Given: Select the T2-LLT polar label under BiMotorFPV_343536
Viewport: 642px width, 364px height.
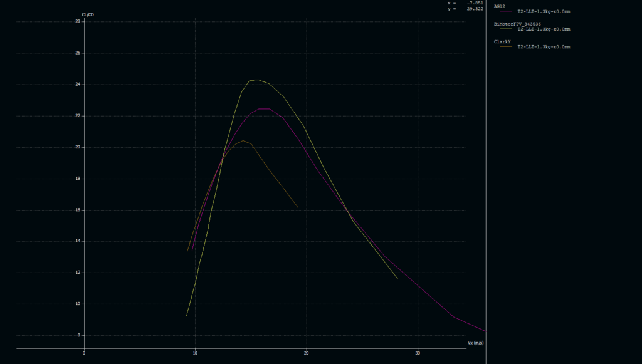Looking at the screenshot, I should [543, 29].
